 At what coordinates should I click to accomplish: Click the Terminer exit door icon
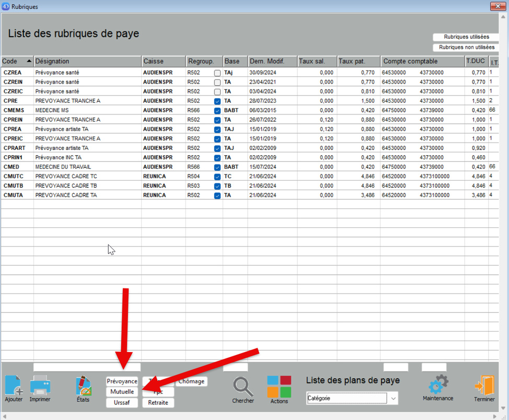pos(484,386)
